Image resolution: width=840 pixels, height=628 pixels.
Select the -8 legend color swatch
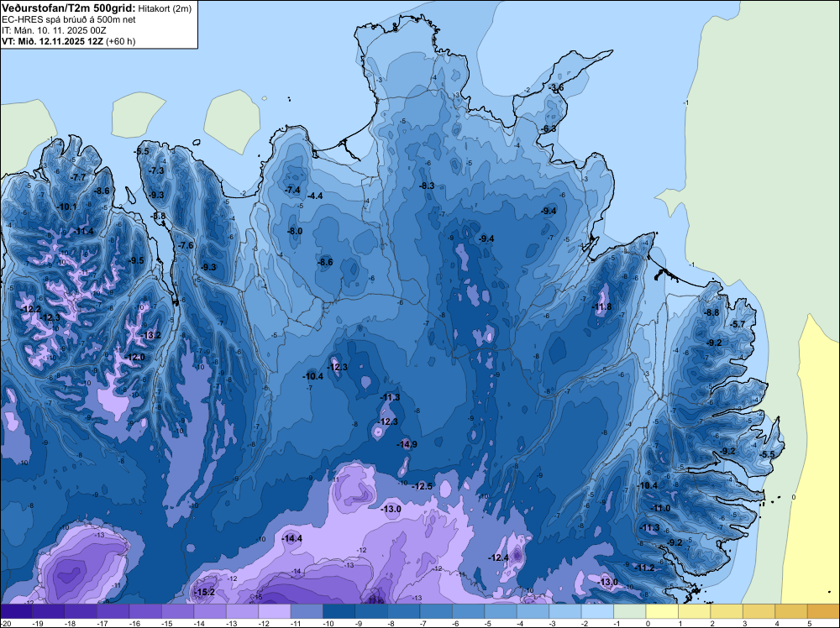point(404,610)
